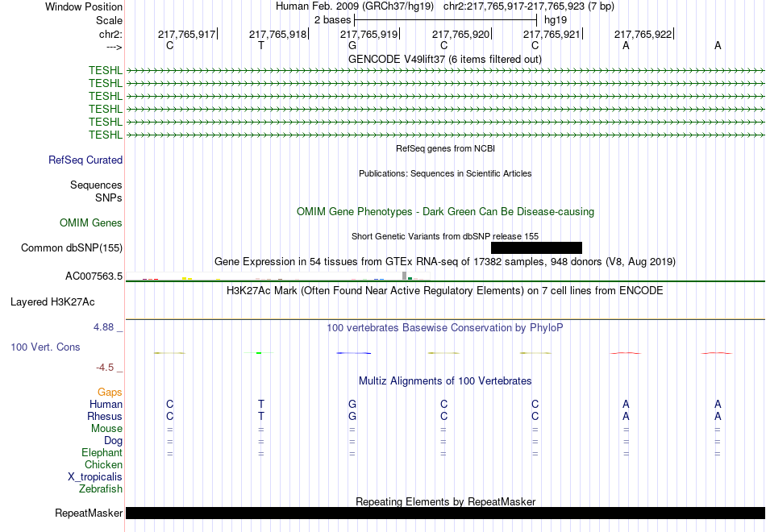
Task: Click the Mouse species label
Action: click(x=106, y=429)
